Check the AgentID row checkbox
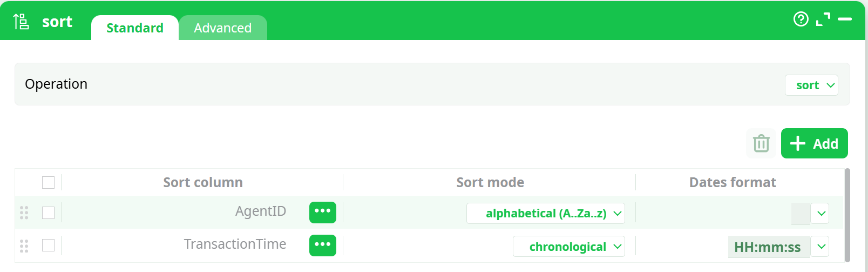 coord(49,213)
